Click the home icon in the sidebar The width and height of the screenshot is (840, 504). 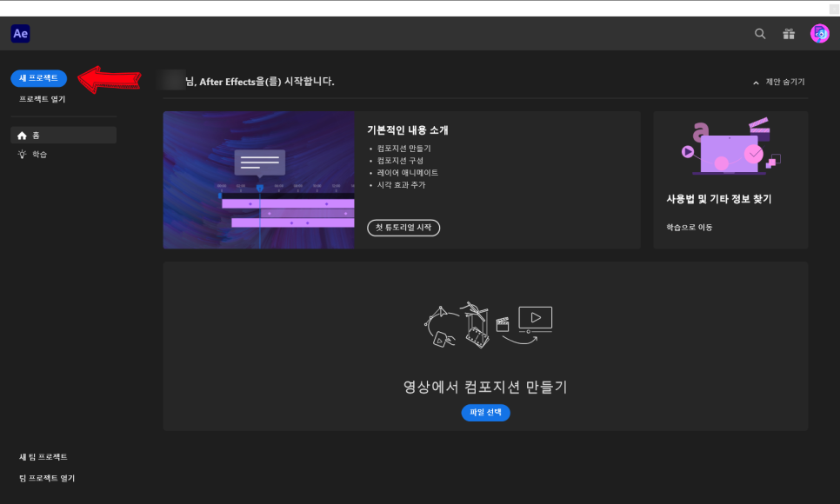(23, 136)
